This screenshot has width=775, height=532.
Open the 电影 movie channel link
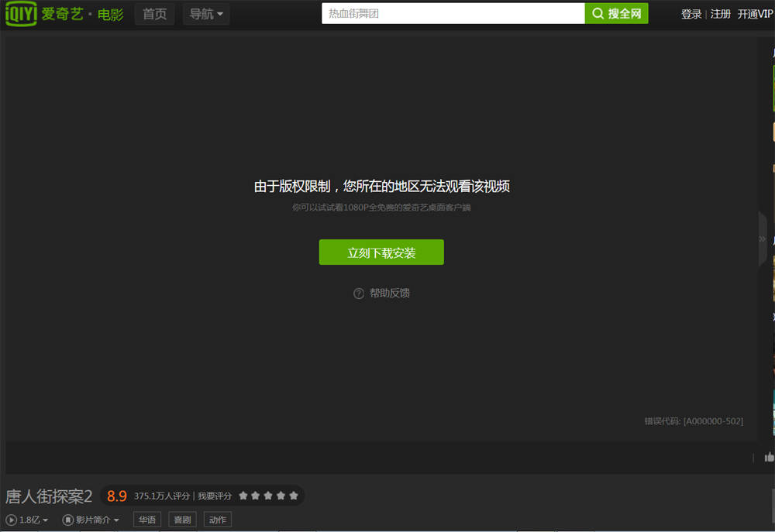click(x=110, y=15)
